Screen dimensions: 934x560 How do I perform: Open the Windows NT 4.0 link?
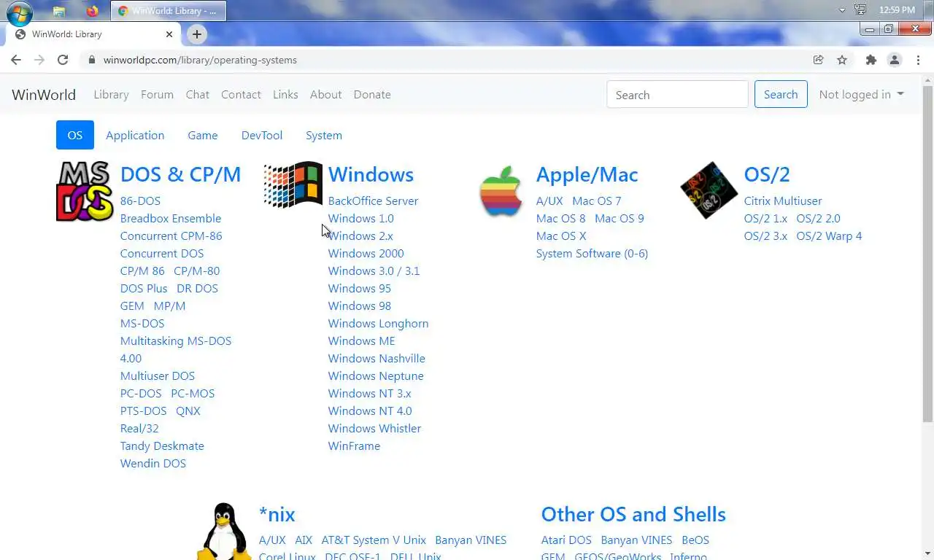pyautogui.click(x=370, y=411)
